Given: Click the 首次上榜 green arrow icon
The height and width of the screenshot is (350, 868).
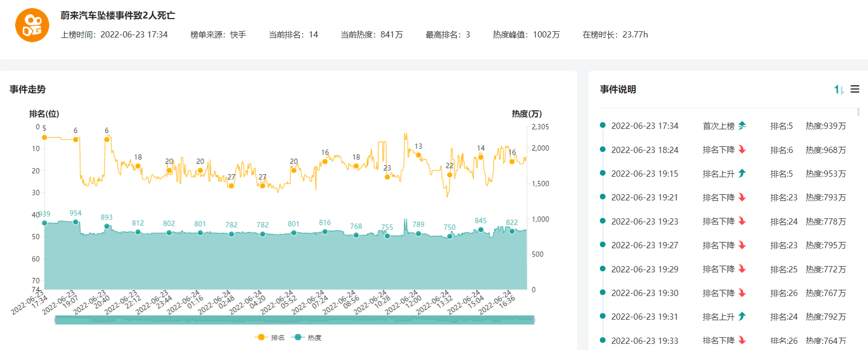Looking at the screenshot, I should tap(742, 126).
